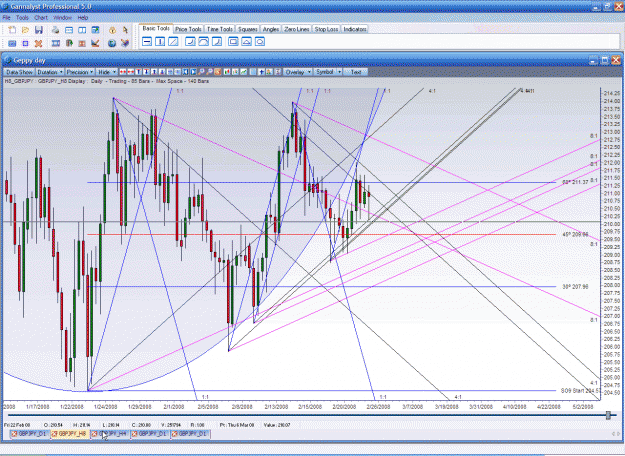Click the Print icon in main toolbar

(55, 30)
